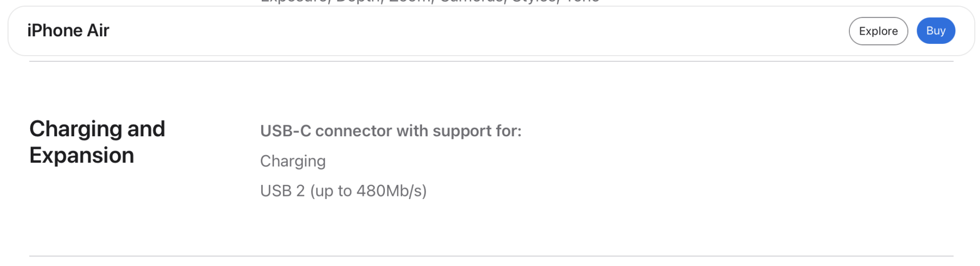This screenshot has width=980, height=266.
Task: Click the word Expansion in the heading
Action: (x=82, y=155)
